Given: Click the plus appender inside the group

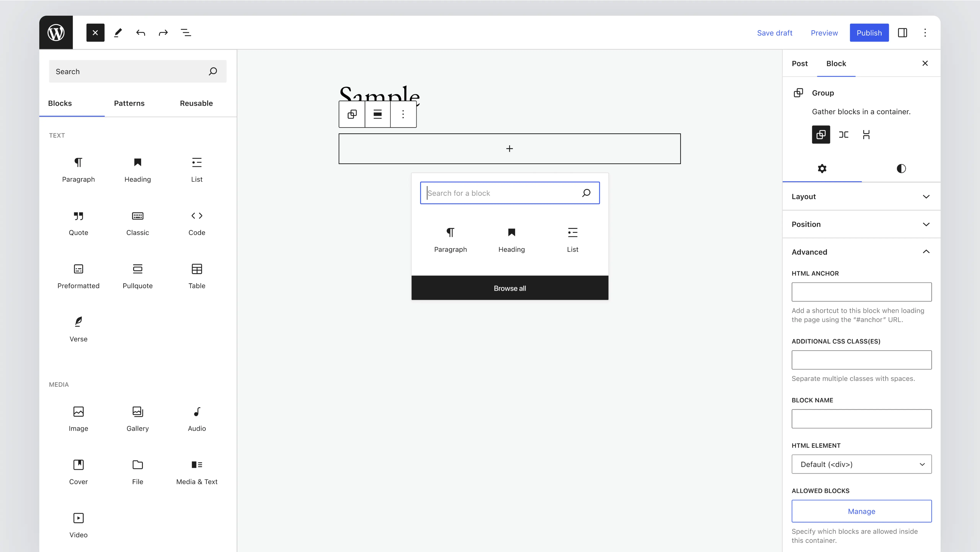Looking at the screenshot, I should coord(509,148).
